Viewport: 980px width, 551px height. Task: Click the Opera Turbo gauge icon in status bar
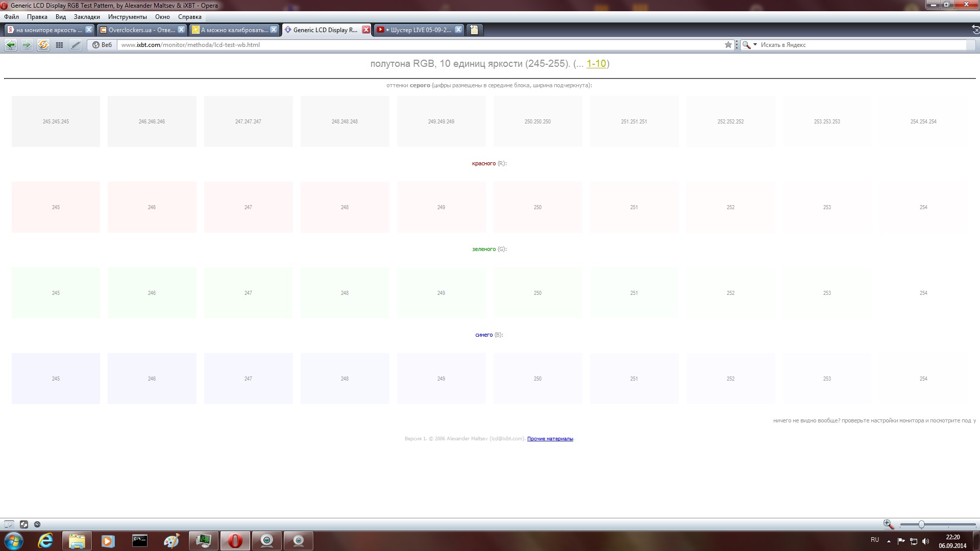37,524
